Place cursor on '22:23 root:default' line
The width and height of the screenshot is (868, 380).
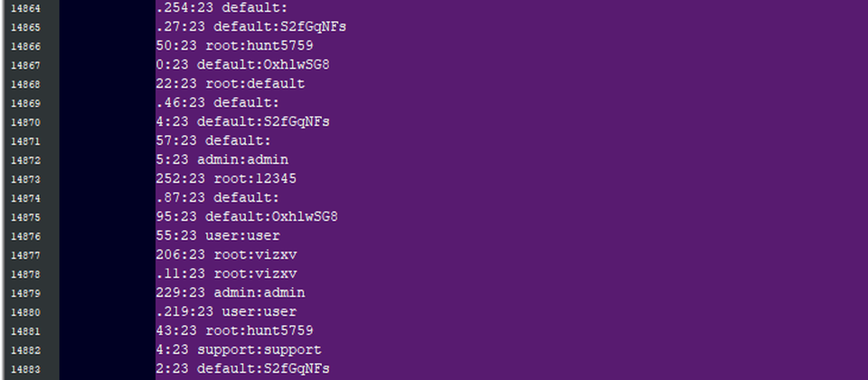click(231, 83)
